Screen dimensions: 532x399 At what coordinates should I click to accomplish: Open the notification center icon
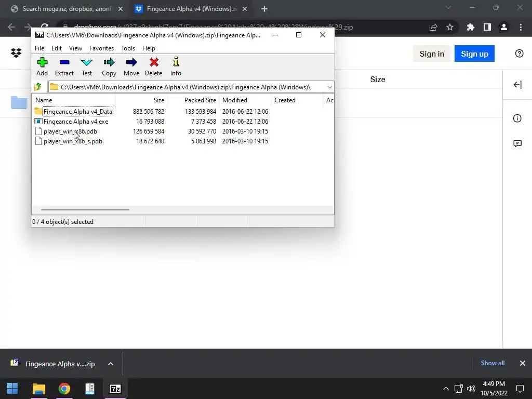coord(520,389)
